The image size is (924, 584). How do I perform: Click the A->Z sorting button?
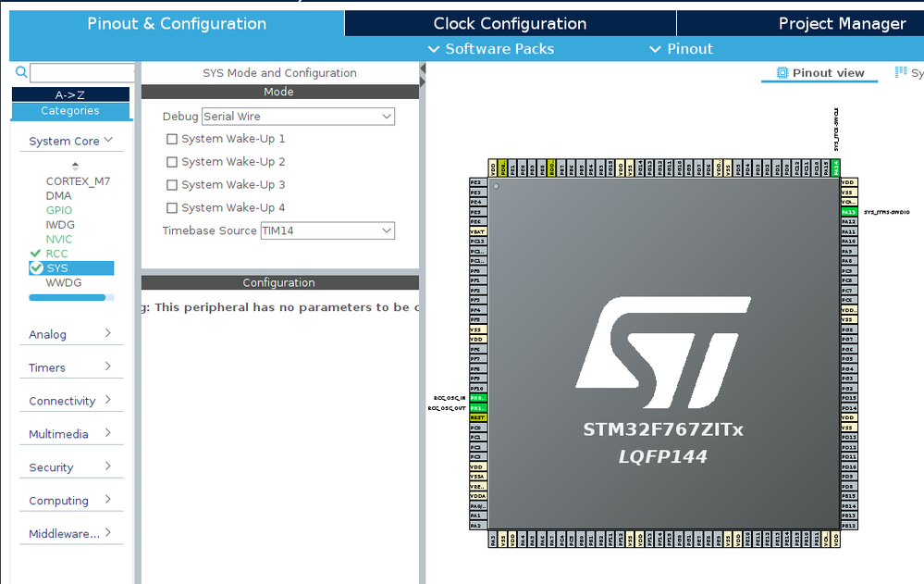(70, 94)
